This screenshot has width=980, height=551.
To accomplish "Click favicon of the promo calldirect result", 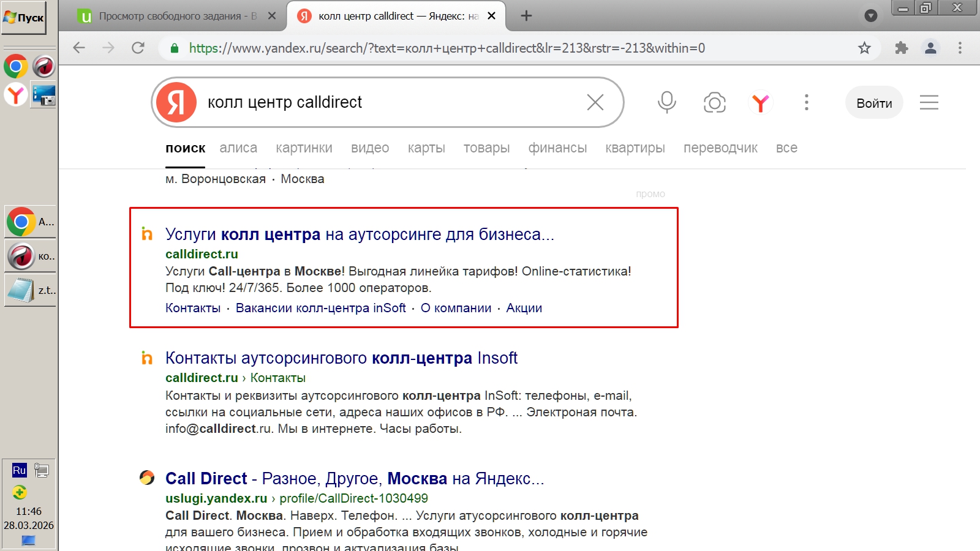I will [x=147, y=233].
